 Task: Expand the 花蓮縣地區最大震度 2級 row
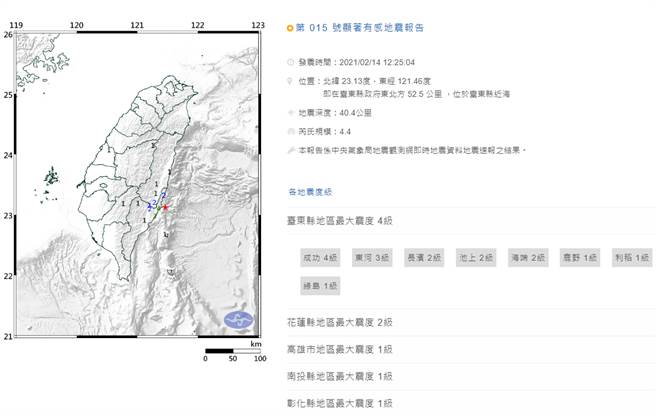click(x=471, y=323)
